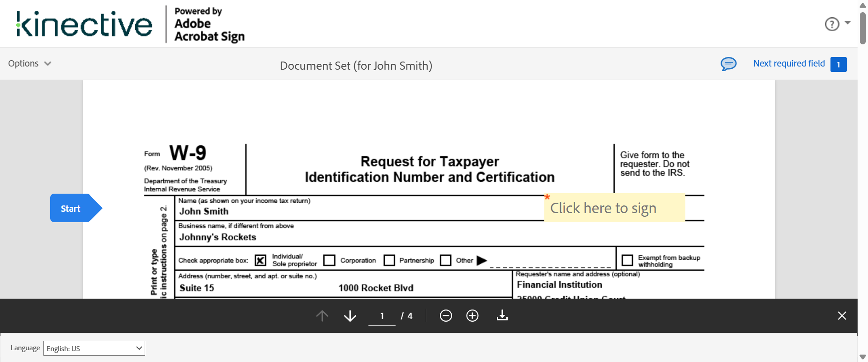Click 'Address (number, street, and apt.' label

point(248,276)
